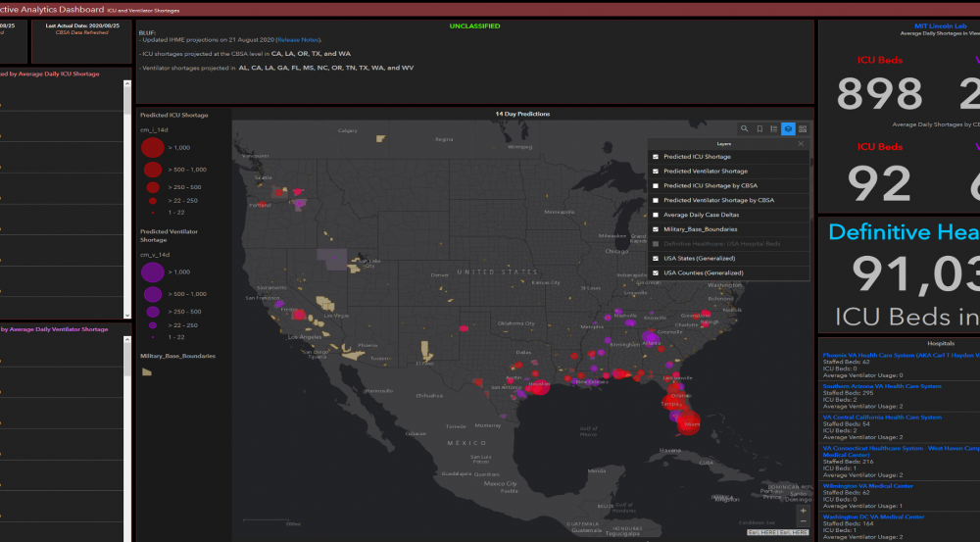
Task: Click the 'MIT Lincoln Lab' header text
Action: [941, 26]
